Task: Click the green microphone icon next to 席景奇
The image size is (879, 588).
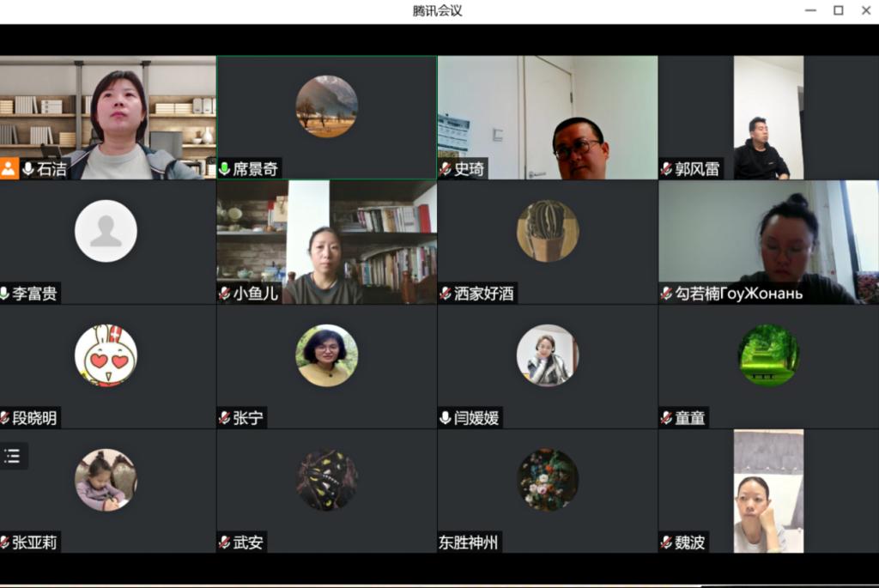Action: (x=225, y=169)
